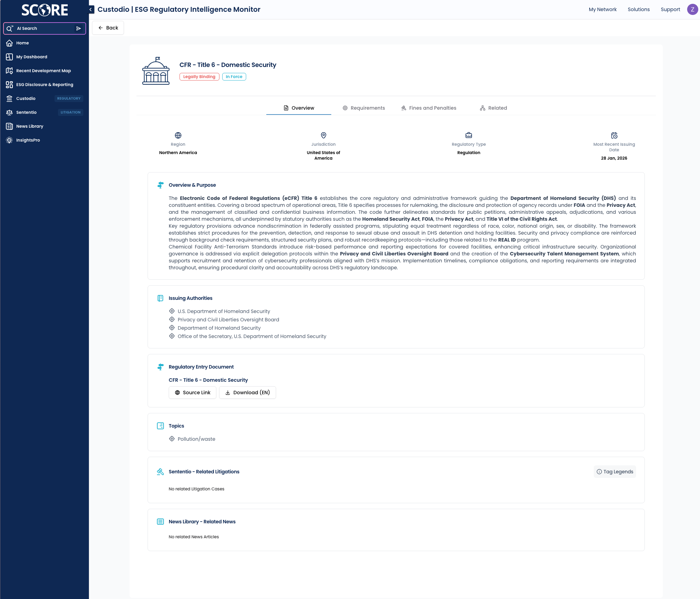This screenshot has width=700, height=599.
Task: Open the My Network menu
Action: [x=602, y=9]
